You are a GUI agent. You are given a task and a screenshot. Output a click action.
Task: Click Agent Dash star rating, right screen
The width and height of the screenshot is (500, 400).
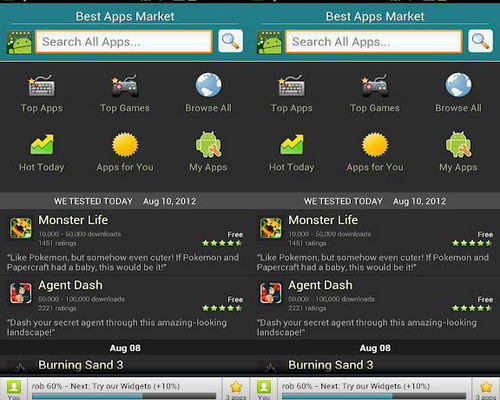pos(472,308)
